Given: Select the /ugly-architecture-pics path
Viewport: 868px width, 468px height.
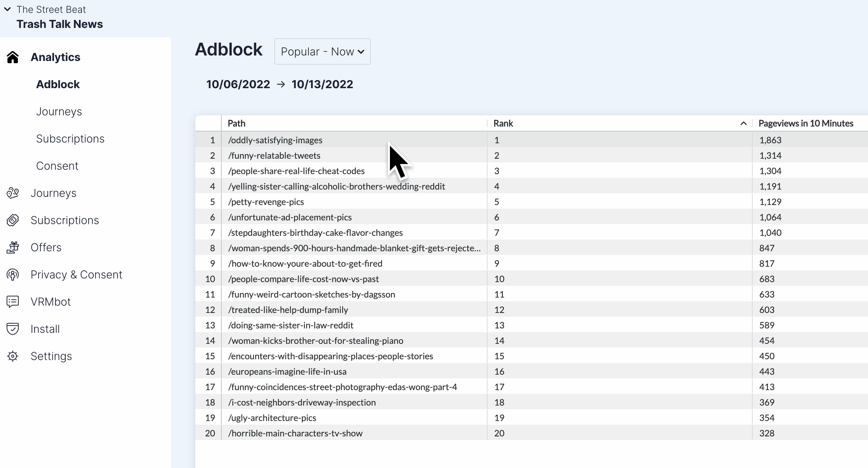Looking at the screenshot, I should click(x=272, y=418).
